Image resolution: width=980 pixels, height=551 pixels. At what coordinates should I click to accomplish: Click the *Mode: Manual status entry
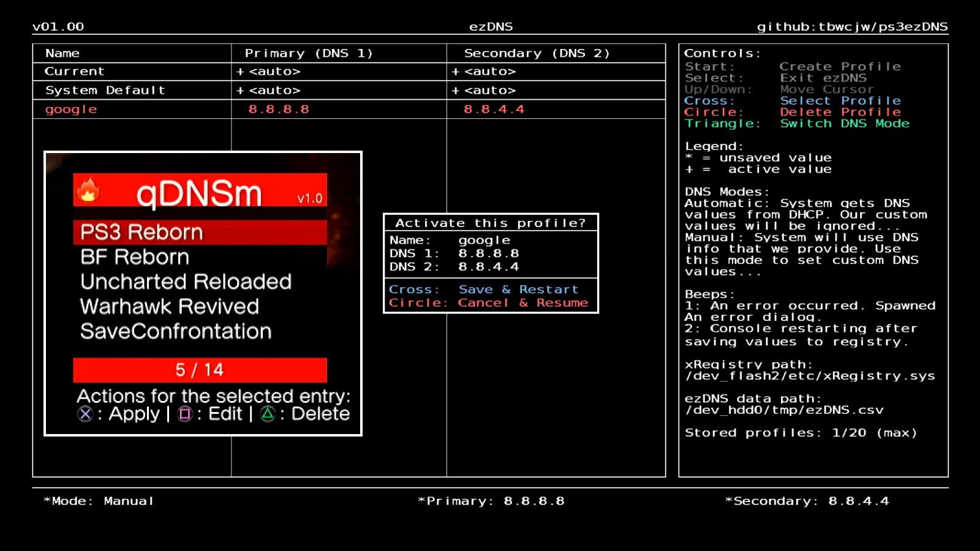pyautogui.click(x=99, y=501)
